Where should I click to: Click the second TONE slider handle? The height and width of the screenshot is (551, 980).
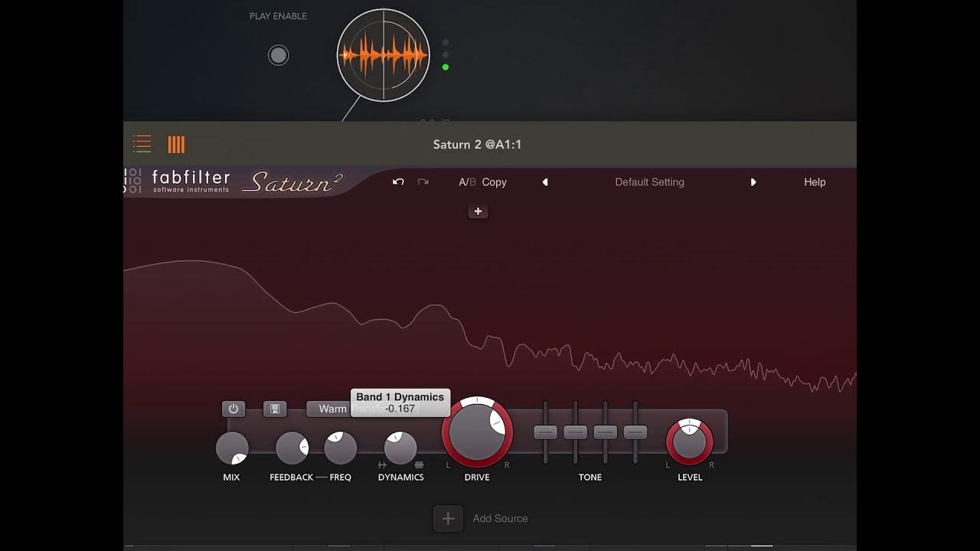575,432
